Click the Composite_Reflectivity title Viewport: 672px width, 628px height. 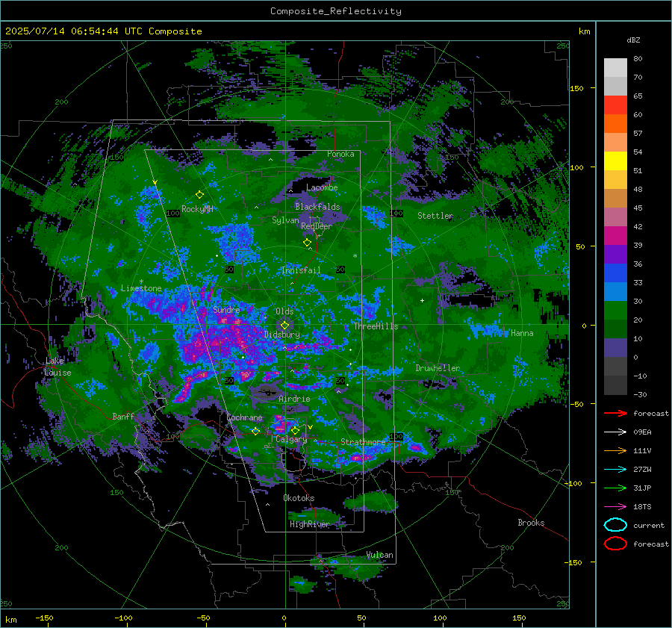336,11
